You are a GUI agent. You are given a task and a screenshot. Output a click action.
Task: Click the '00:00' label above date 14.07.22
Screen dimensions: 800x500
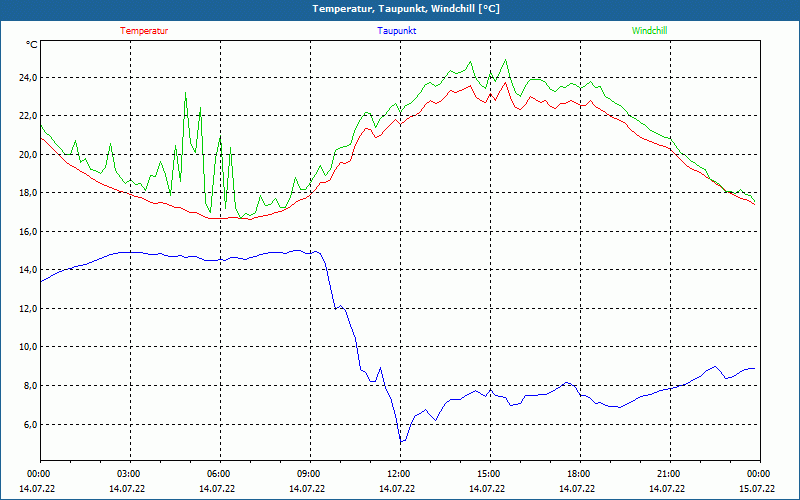[x=38, y=474]
